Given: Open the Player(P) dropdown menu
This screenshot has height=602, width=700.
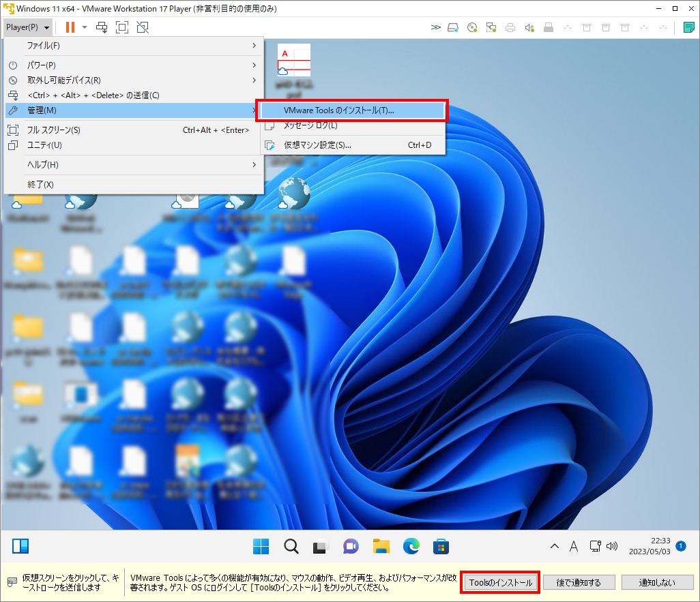Looking at the screenshot, I should point(27,27).
